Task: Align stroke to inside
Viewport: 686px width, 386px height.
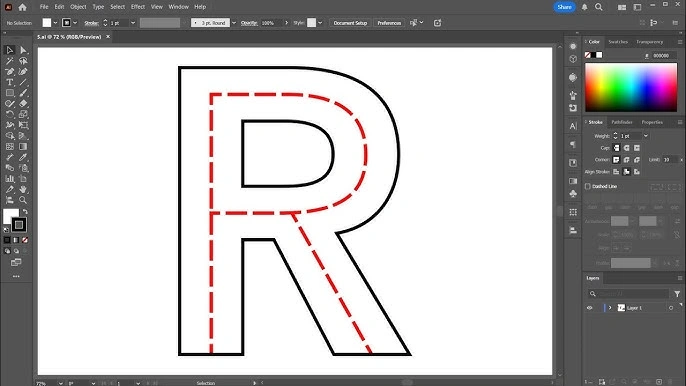Action: click(x=626, y=172)
